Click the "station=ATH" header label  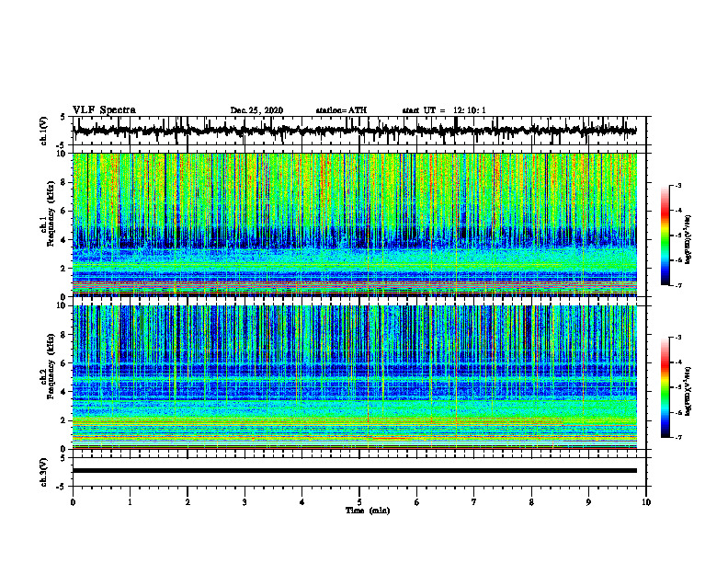(341, 110)
